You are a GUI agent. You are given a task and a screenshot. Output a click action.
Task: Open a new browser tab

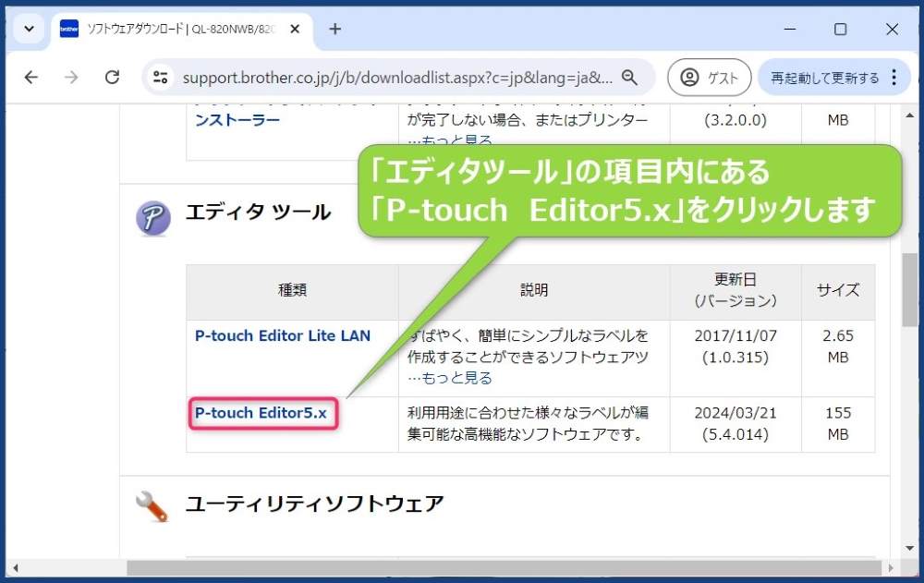point(334,29)
